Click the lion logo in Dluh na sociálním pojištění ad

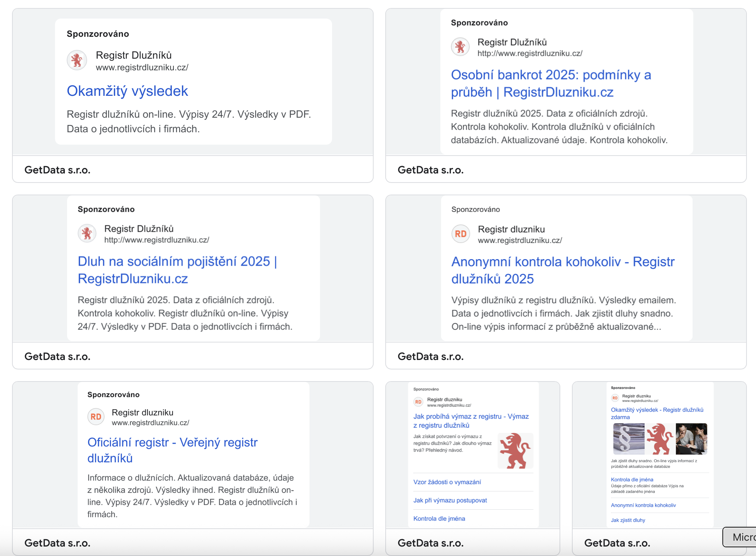coord(87,234)
